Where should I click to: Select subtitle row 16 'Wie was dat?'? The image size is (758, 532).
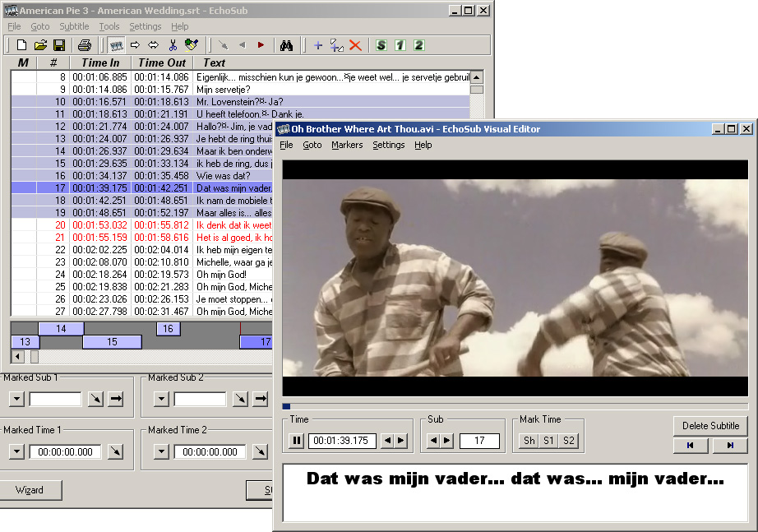141,176
